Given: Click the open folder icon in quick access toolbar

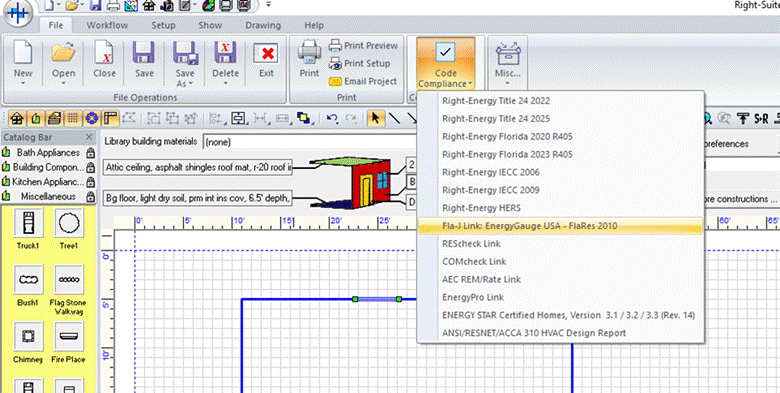Looking at the screenshot, I should pyautogui.click(x=73, y=5).
